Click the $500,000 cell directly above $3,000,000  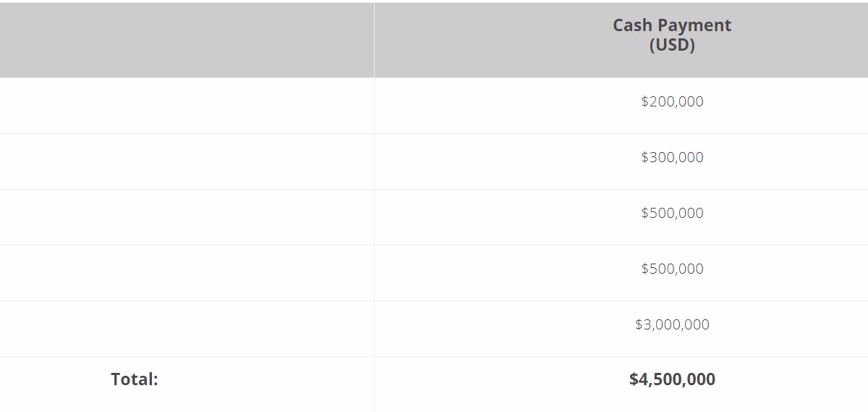[621, 273]
